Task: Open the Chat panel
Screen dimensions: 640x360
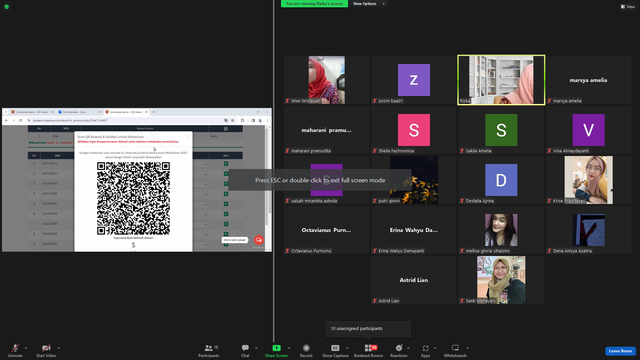Action: tap(245, 351)
